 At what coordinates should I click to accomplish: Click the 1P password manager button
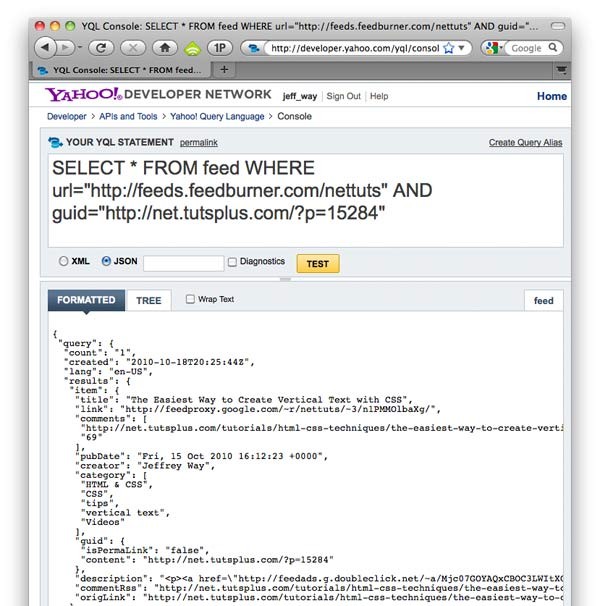click(x=220, y=48)
